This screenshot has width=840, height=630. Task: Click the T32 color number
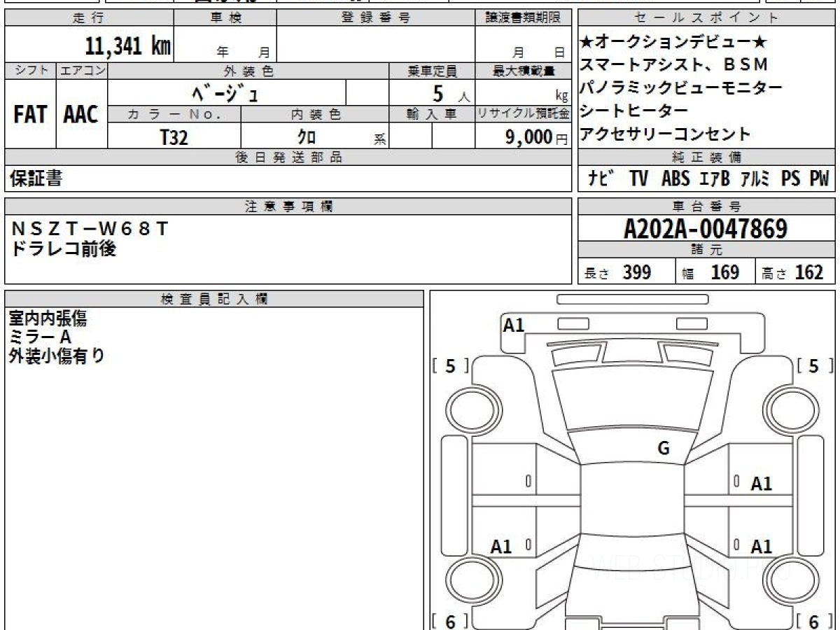pyautogui.click(x=174, y=138)
